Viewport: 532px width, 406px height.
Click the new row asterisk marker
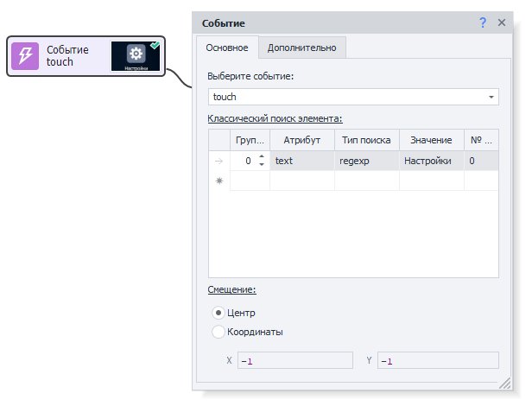218,181
